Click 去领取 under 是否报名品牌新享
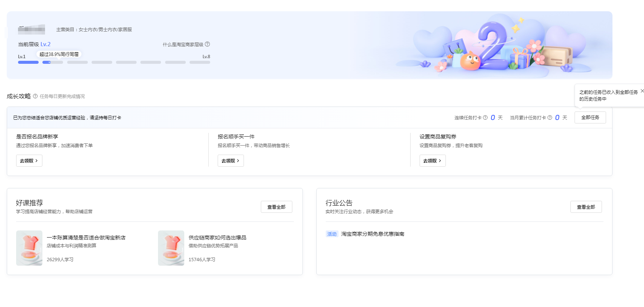The image size is (644, 307). coord(29,161)
